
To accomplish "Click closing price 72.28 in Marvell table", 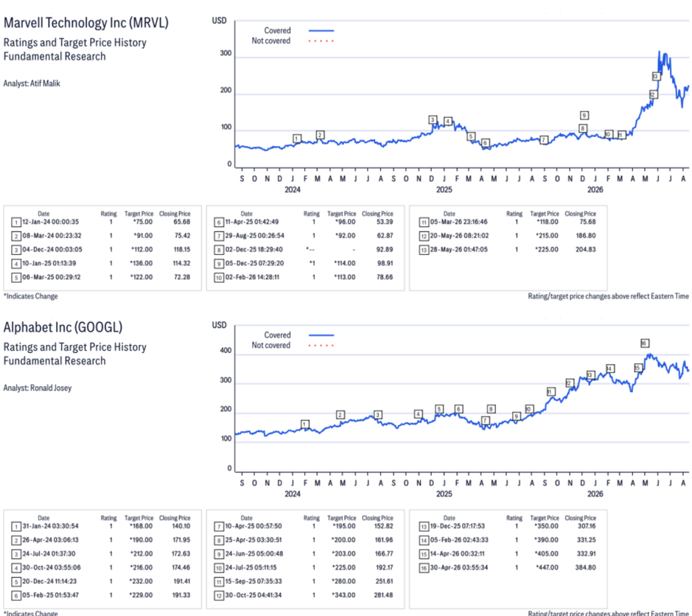I will pyautogui.click(x=182, y=277).
